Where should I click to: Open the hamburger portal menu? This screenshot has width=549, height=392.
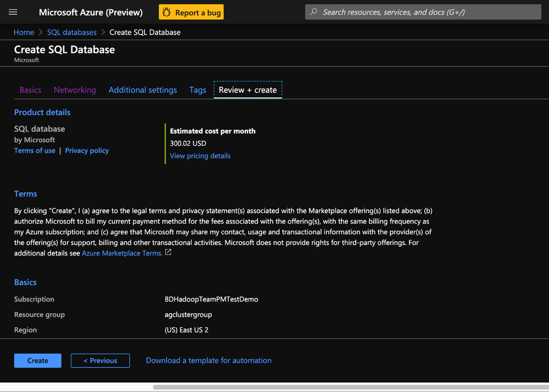13,12
